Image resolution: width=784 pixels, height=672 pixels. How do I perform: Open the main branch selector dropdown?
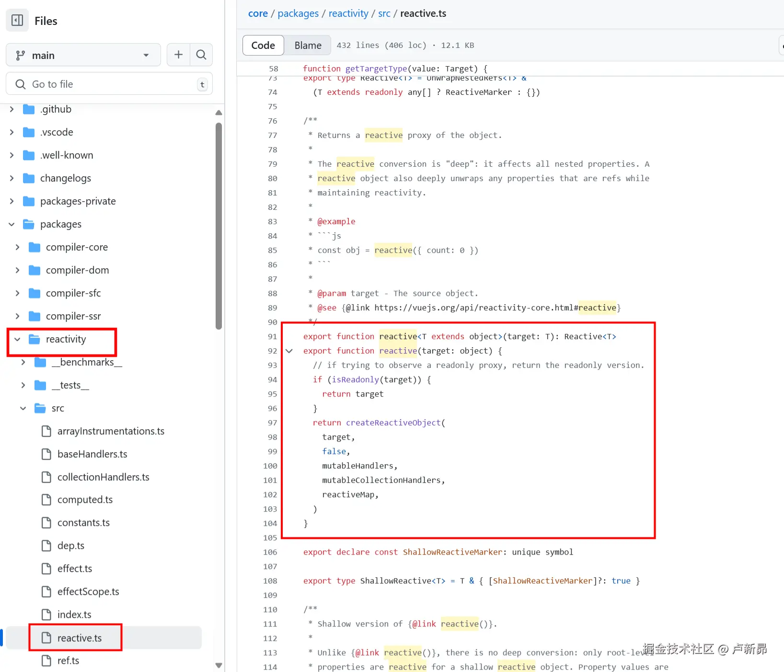coord(83,55)
